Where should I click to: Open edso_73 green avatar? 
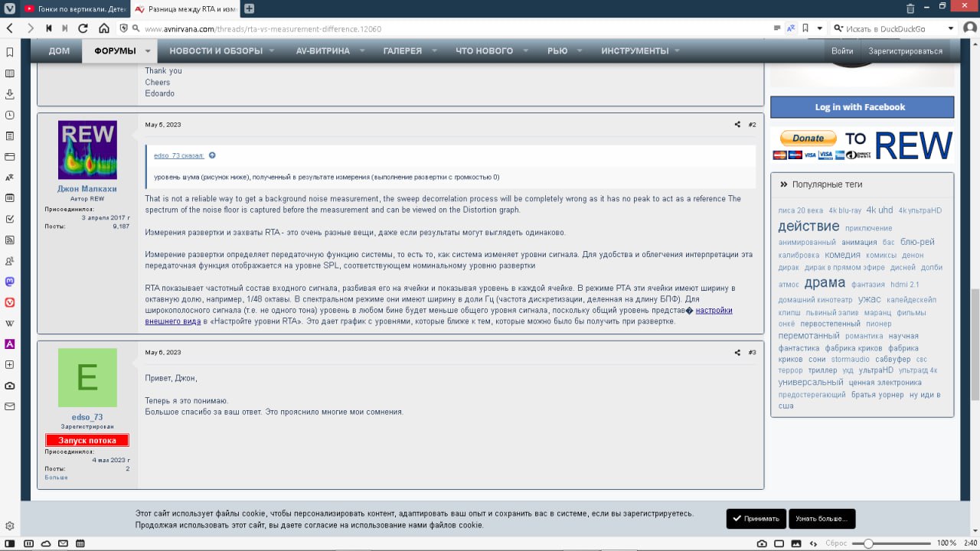(87, 378)
